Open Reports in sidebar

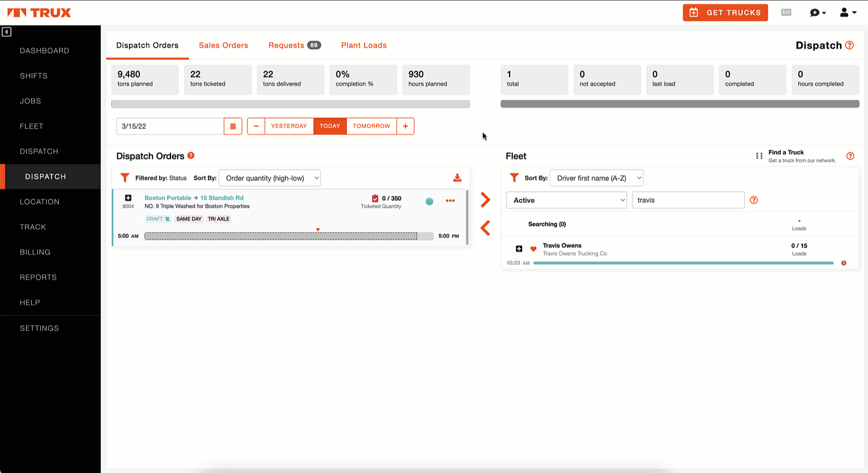38,277
